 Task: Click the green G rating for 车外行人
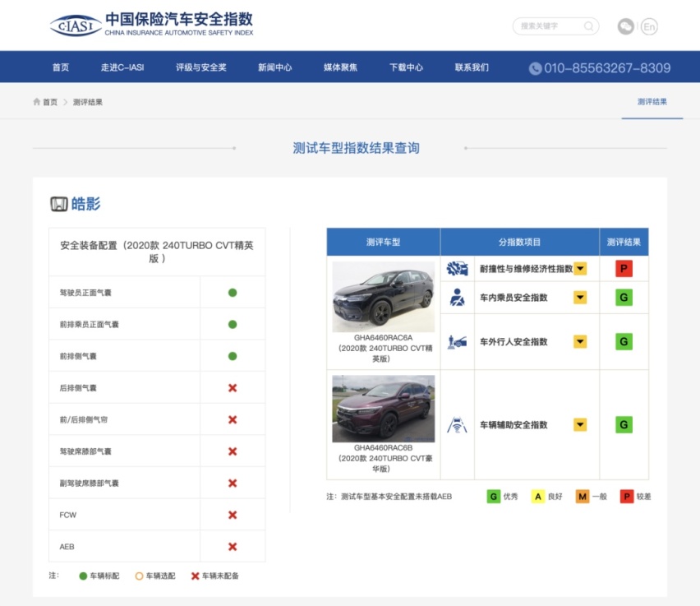624,342
